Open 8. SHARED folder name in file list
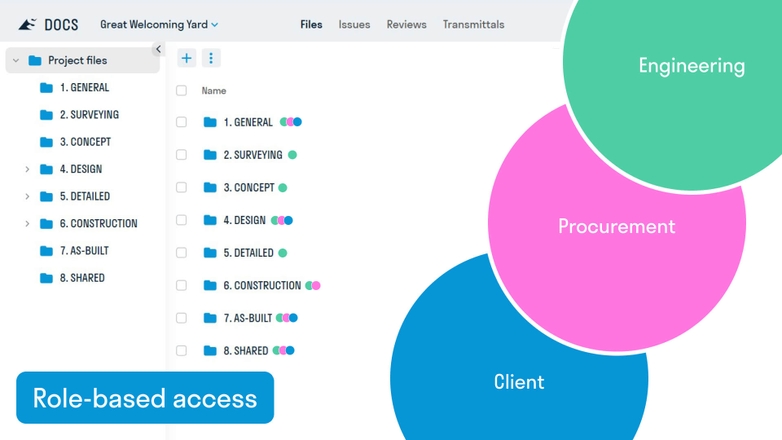The width and height of the screenshot is (782, 440). coord(246,351)
